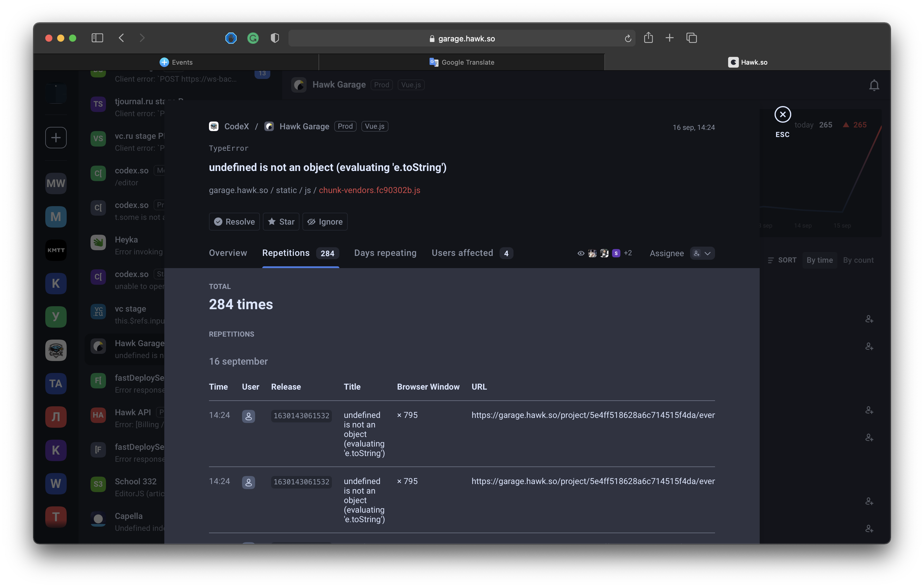Image resolution: width=924 pixels, height=588 pixels.
Task: Open the Safari share icon
Action: pyautogui.click(x=648, y=38)
